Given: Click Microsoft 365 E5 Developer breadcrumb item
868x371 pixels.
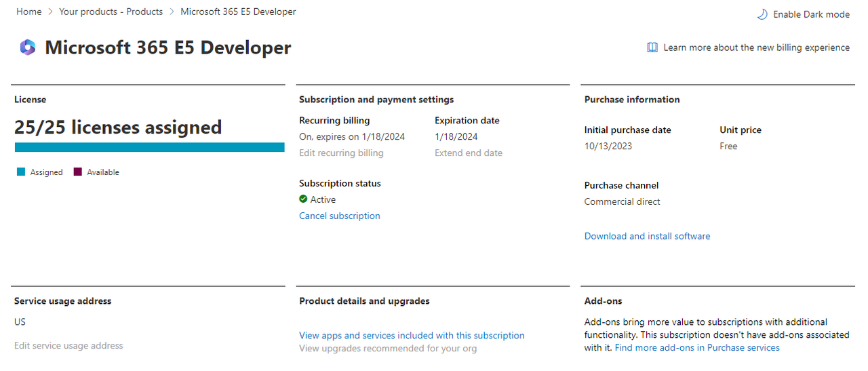Looking at the screenshot, I should [x=238, y=12].
